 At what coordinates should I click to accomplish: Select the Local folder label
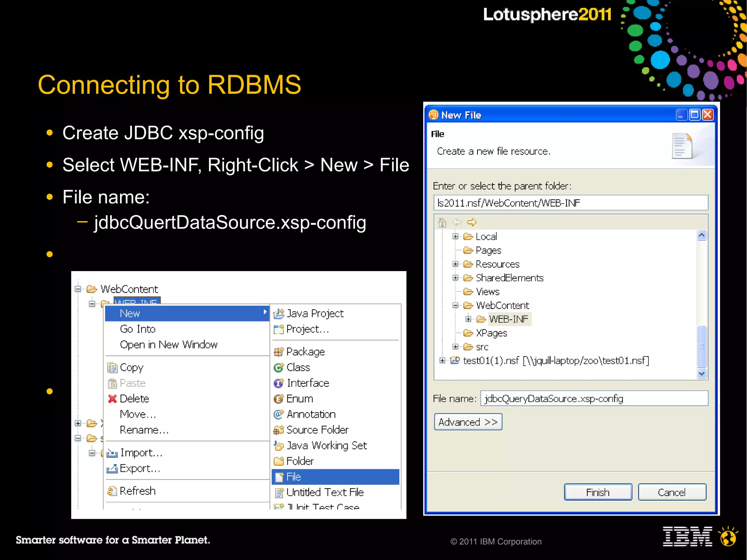click(486, 236)
